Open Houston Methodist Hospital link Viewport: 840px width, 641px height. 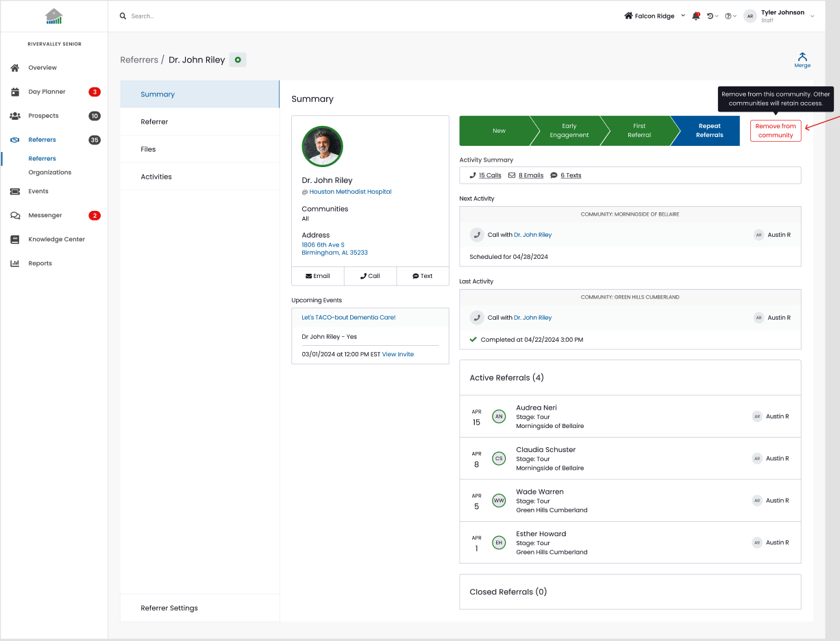(350, 192)
